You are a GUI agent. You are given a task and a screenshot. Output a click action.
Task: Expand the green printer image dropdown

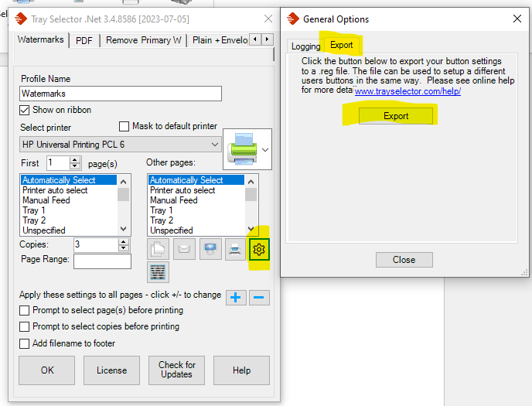(265, 149)
